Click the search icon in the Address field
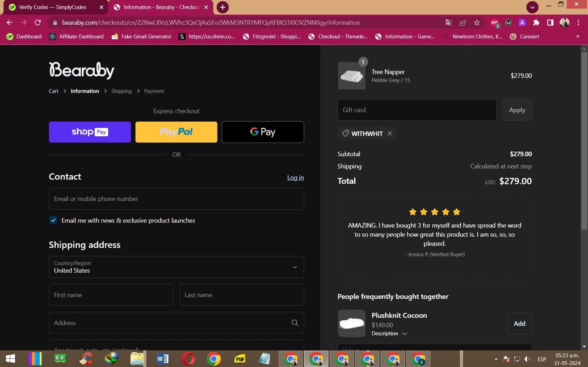The width and height of the screenshot is (588, 367). 295,323
